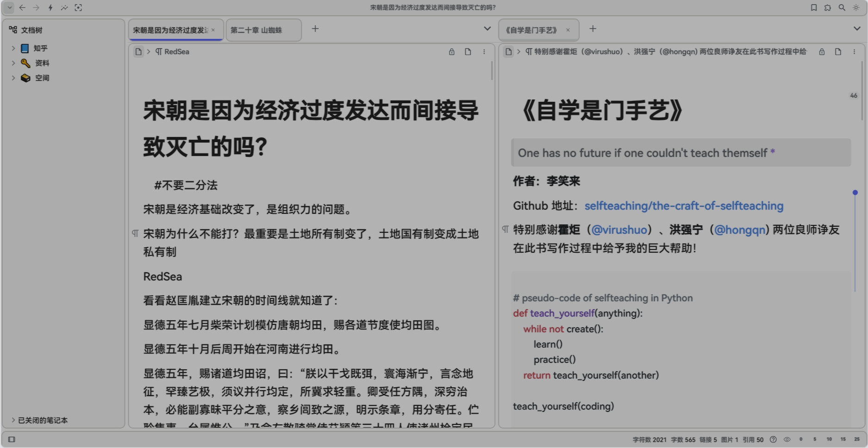Switch to the 《自学是门手艺》 tab
Screen dimensions: 868x448
coord(530,29)
